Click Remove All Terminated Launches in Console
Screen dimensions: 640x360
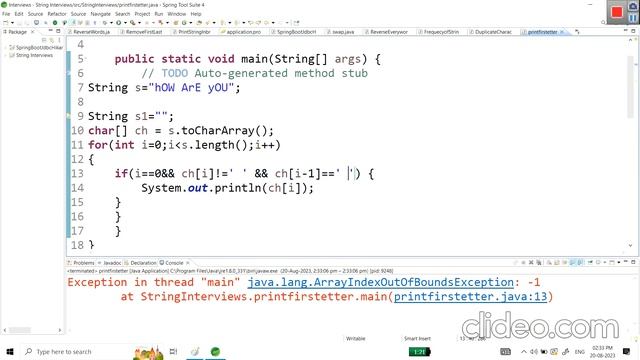[x=539, y=262]
